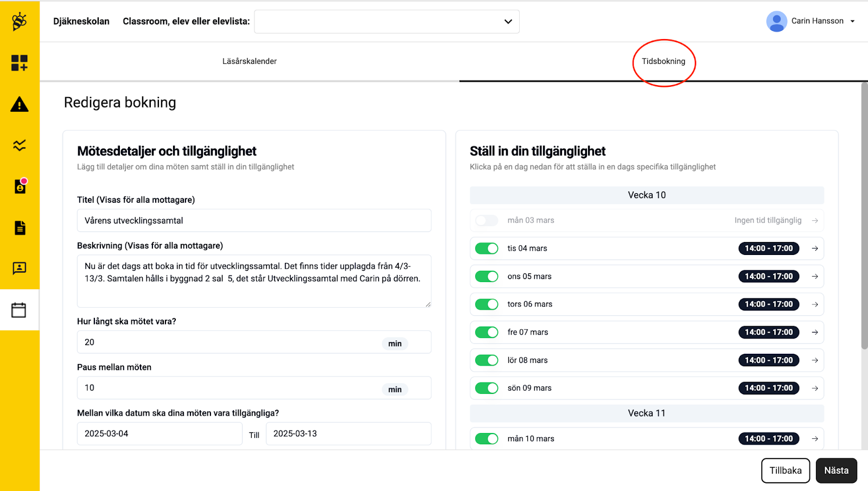Open the wavy trend lines sidebar icon
868x491 pixels.
pos(20,145)
